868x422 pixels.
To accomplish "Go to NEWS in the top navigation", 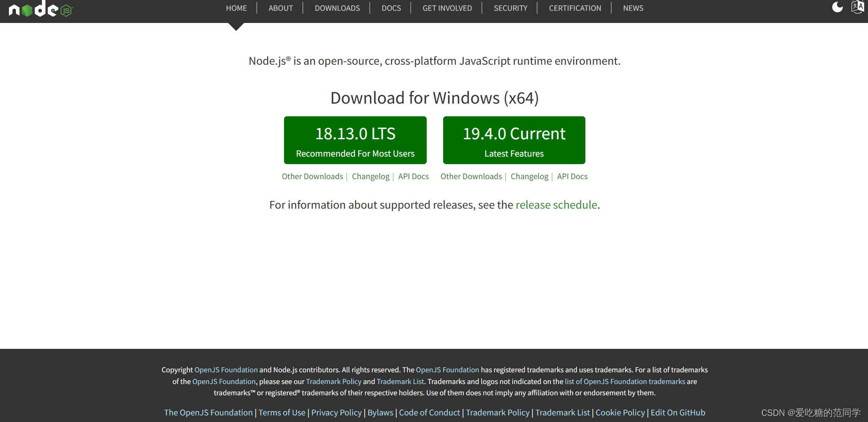I will click(x=633, y=8).
